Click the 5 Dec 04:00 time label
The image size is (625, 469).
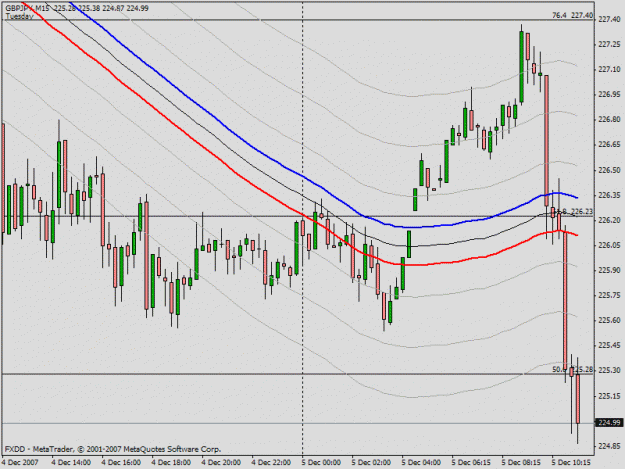[421, 463]
